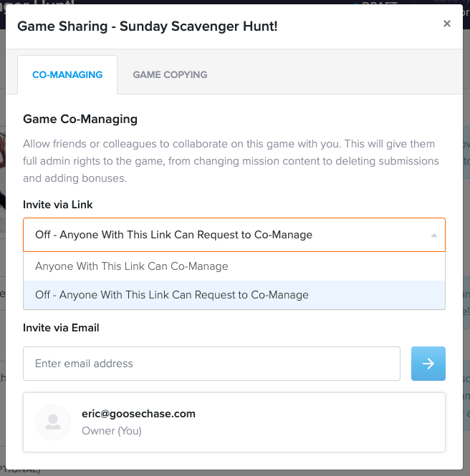The height and width of the screenshot is (476, 470).
Task: Pick the highlighted Off - Request to Co-Manage option
Action: point(234,295)
